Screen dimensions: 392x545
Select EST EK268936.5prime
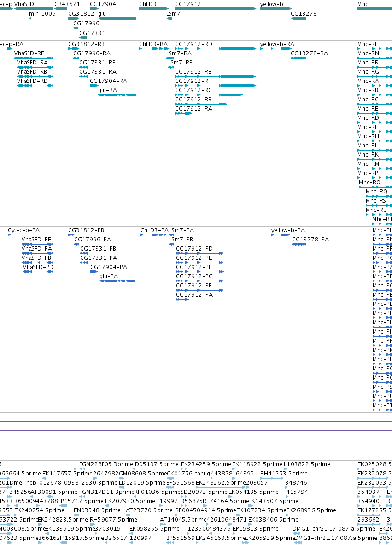pyautogui.click(x=311, y=510)
